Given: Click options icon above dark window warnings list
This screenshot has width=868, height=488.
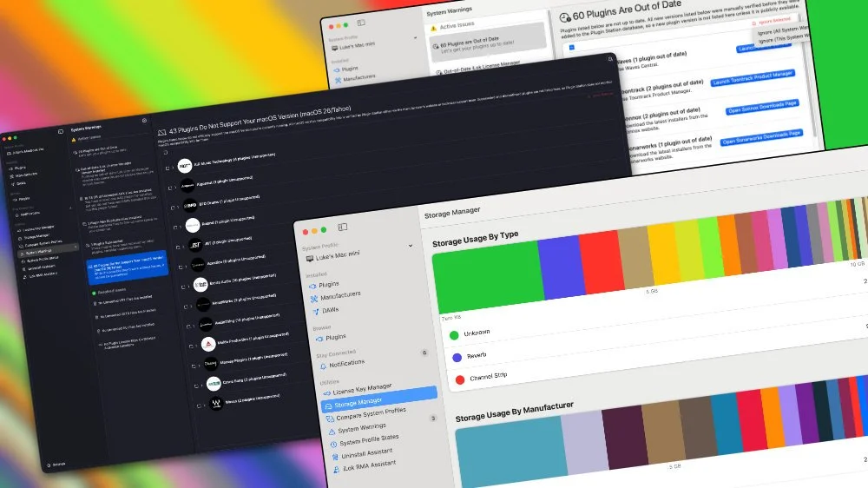Looking at the screenshot, I should pyautogui.click(x=144, y=120).
